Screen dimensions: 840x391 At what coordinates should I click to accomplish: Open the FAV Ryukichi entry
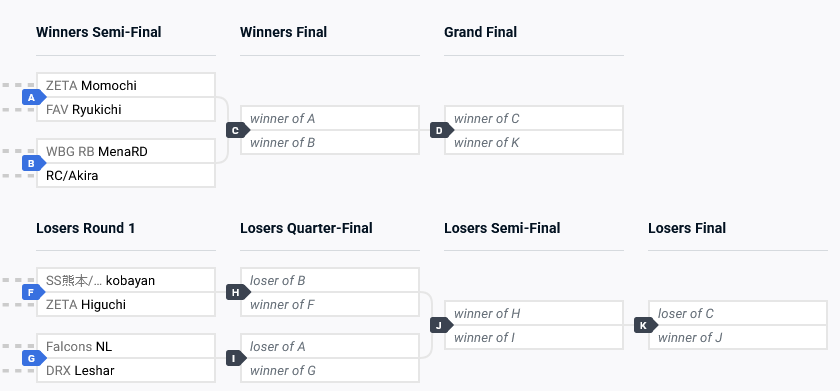coord(126,109)
